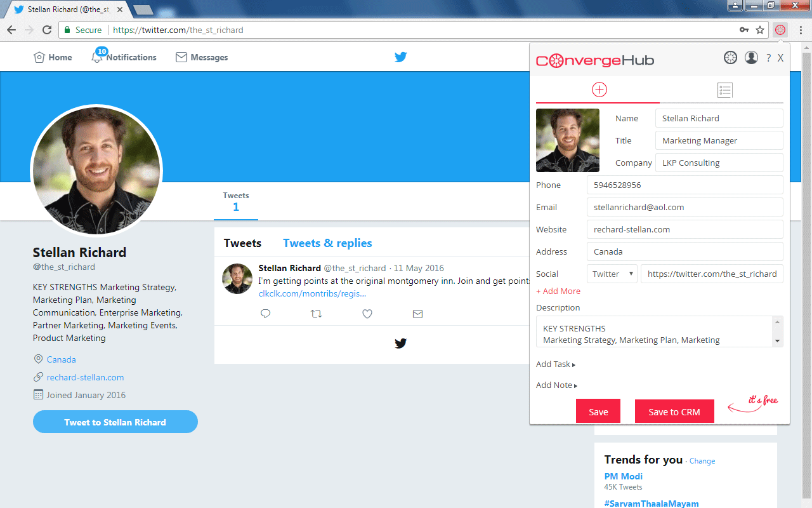Click the Save to CRM button
812x508 pixels.
tap(674, 411)
